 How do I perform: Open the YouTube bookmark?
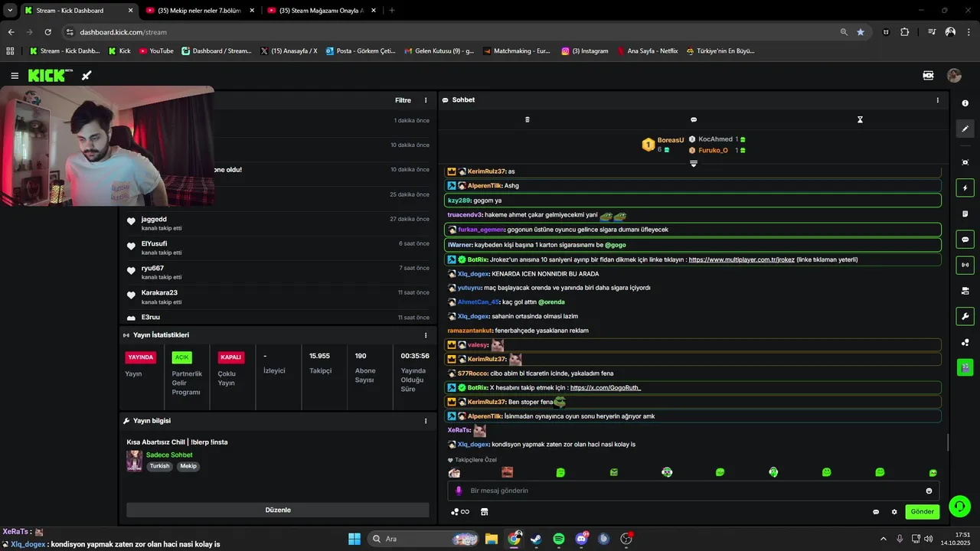coord(156,51)
